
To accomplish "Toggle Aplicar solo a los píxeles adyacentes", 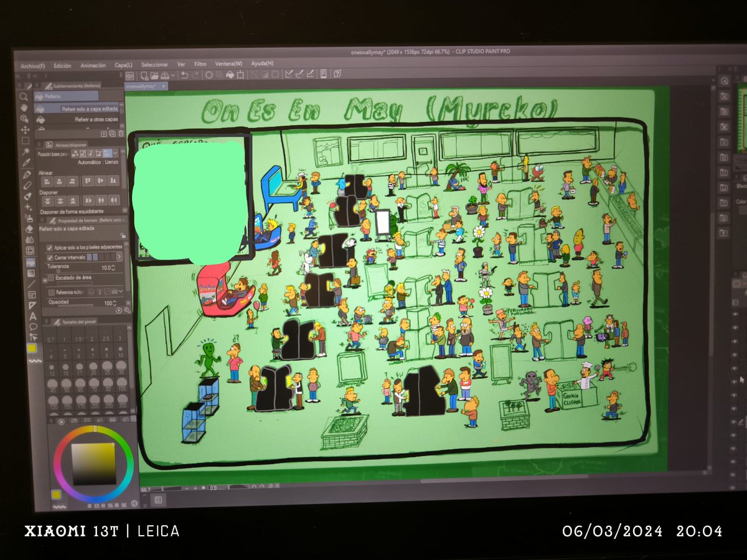I will point(50,248).
